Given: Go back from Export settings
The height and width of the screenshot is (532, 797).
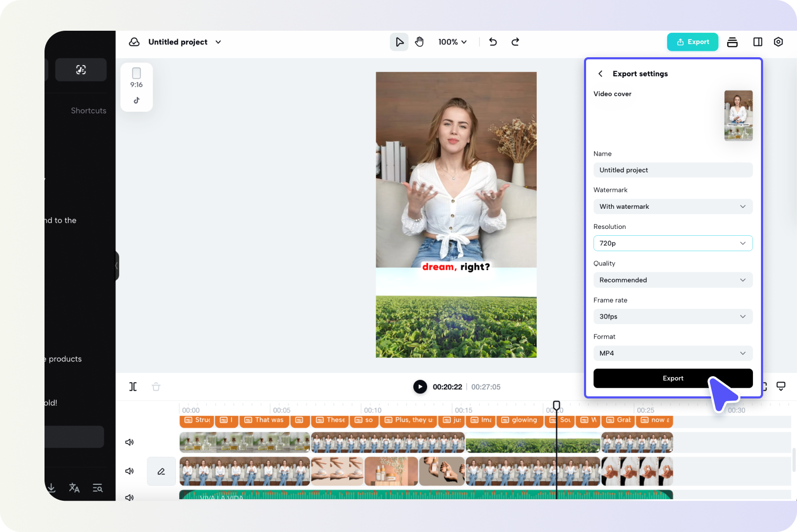Looking at the screenshot, I should pyautogui.click(x=600, y=74).
